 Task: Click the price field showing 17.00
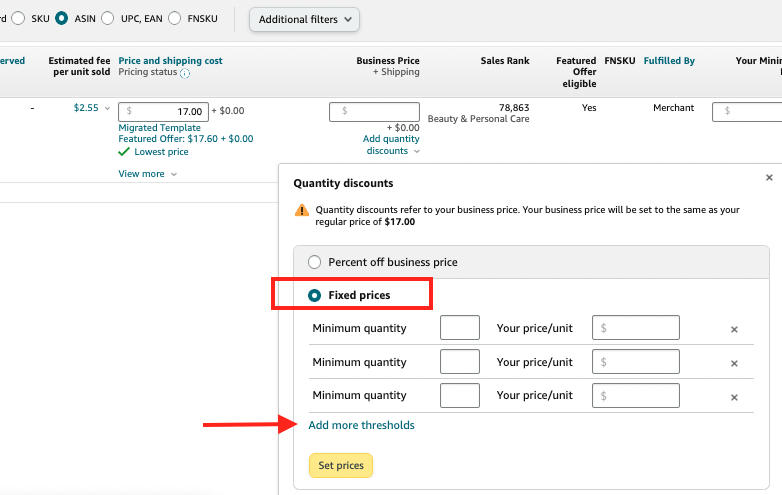(x=163, y=111)
